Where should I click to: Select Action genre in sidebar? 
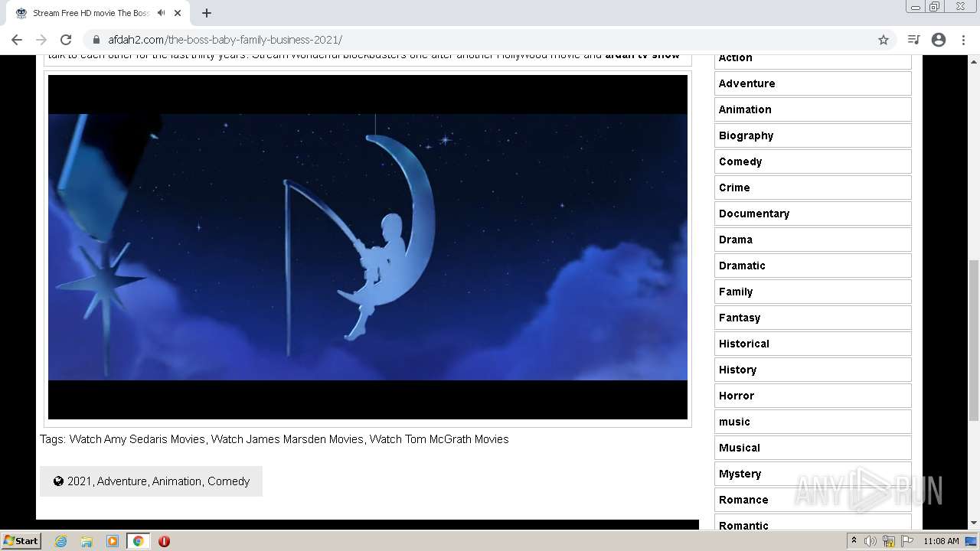[812, 60]
